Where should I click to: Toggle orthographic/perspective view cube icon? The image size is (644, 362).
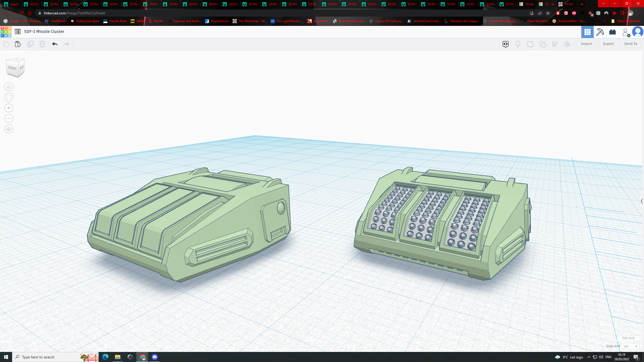pyautogui.click(x=9, y=129)
